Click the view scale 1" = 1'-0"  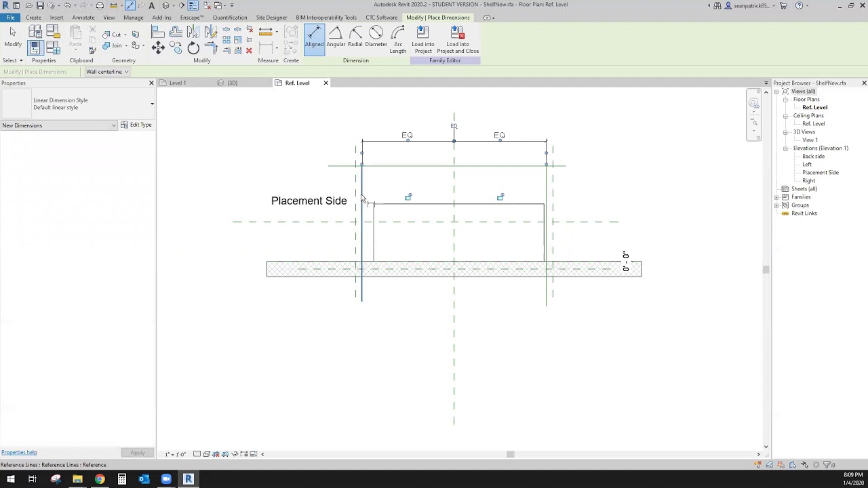(176, 454)
